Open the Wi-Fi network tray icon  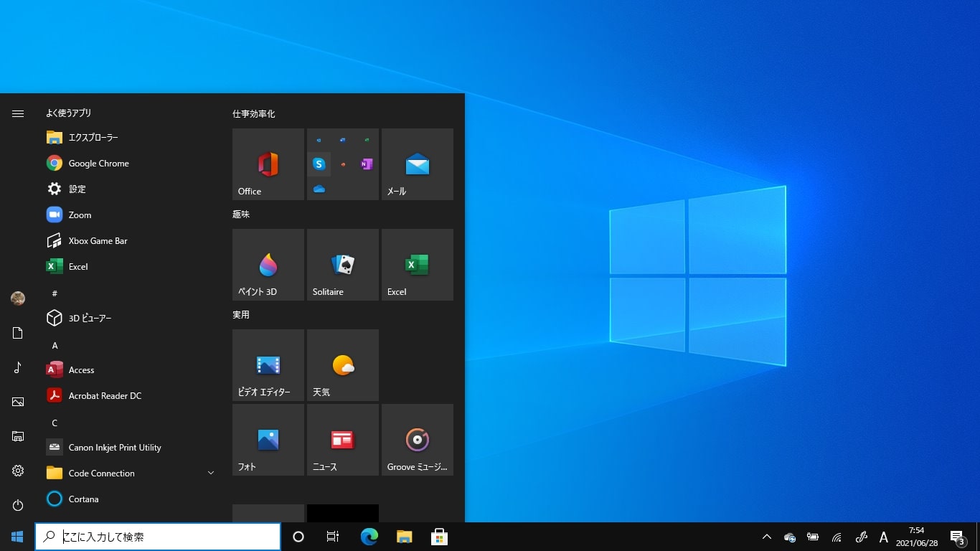pyautogui.click(x=837, y=537)
